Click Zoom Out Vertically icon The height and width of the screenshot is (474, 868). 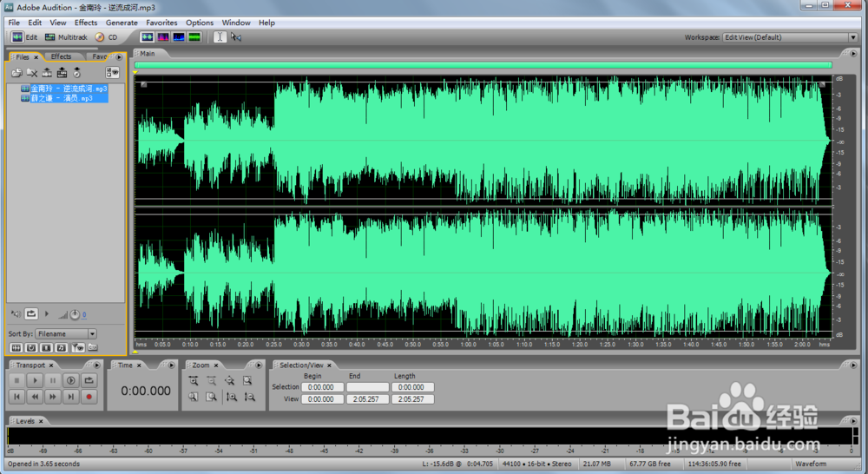250,397
